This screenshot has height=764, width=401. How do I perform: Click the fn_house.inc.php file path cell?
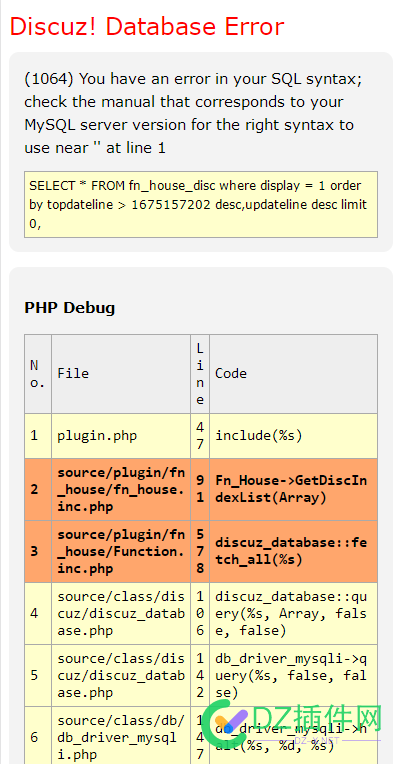(121, 489)
